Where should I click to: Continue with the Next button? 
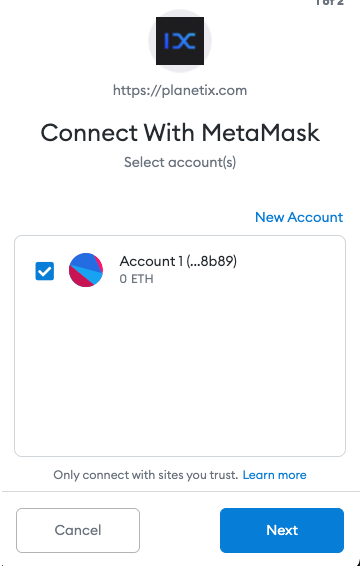pos(282,530)
